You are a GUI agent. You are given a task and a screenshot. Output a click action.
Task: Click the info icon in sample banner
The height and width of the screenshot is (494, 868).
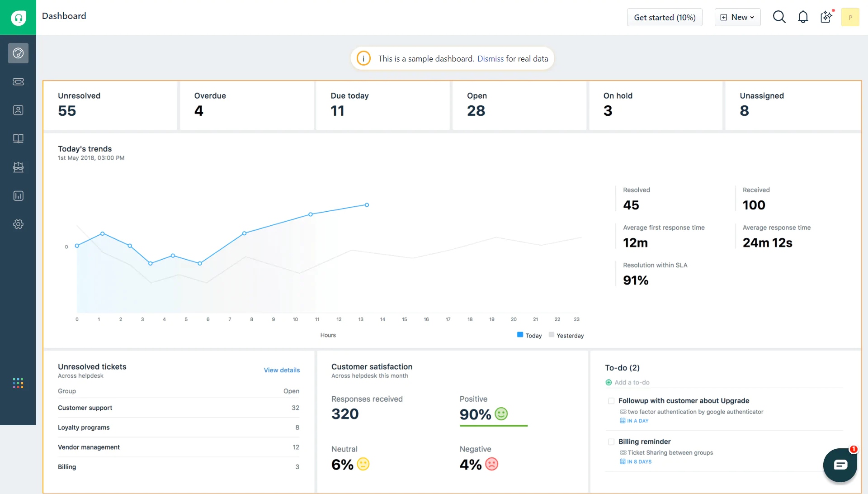point(363,58)
